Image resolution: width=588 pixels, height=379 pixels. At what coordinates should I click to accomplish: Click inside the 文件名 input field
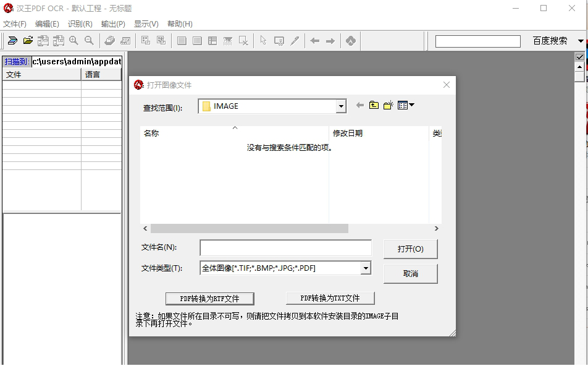285,247
